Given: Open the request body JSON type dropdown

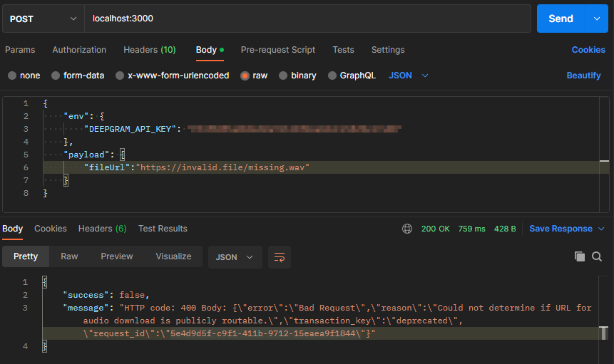Looking at the screenshot, I should (409, 76).
